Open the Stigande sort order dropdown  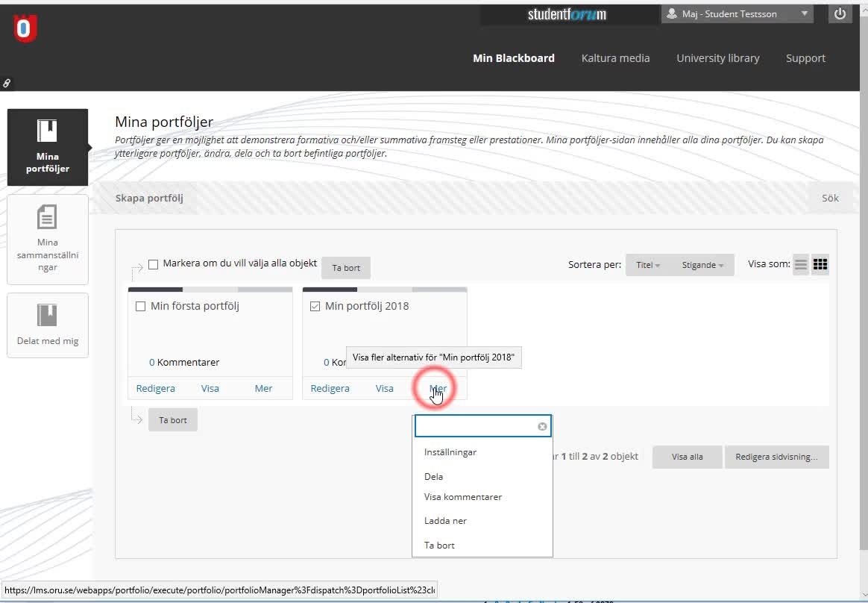[702, 265]
